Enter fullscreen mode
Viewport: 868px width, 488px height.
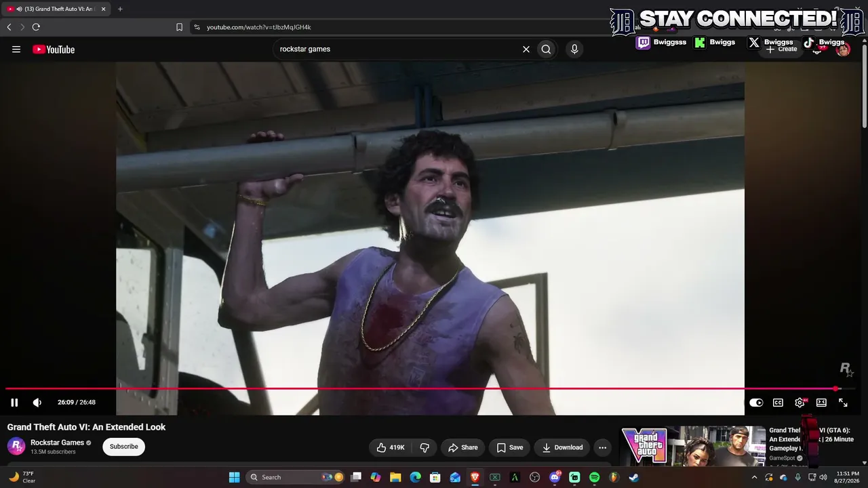tap(843, 403)
